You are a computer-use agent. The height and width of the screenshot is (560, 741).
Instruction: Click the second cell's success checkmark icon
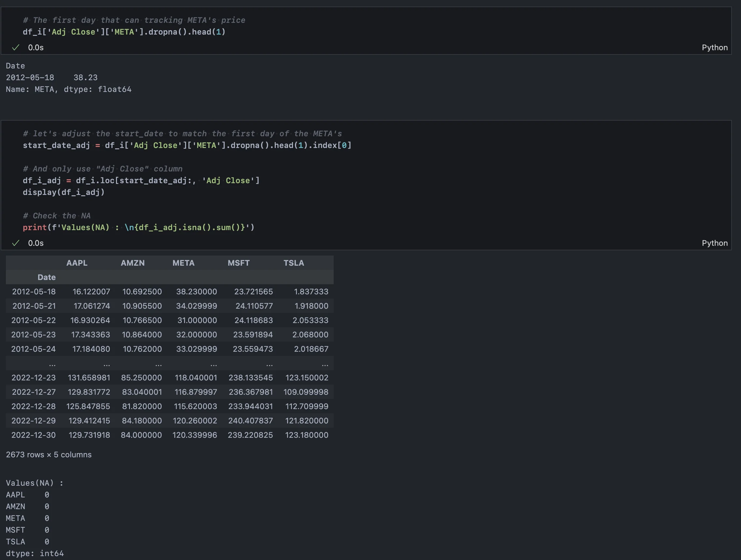[x=15, y=243]
